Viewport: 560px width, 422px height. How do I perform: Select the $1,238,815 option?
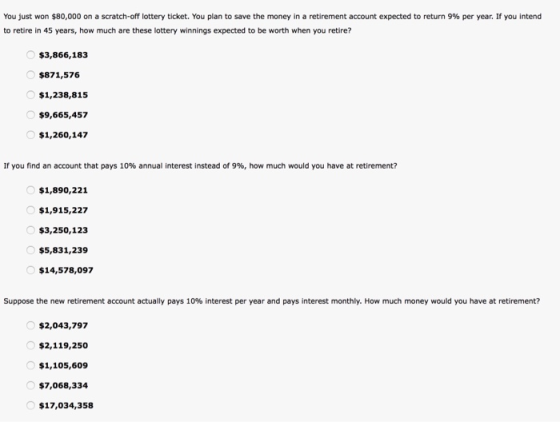[31, 95]
